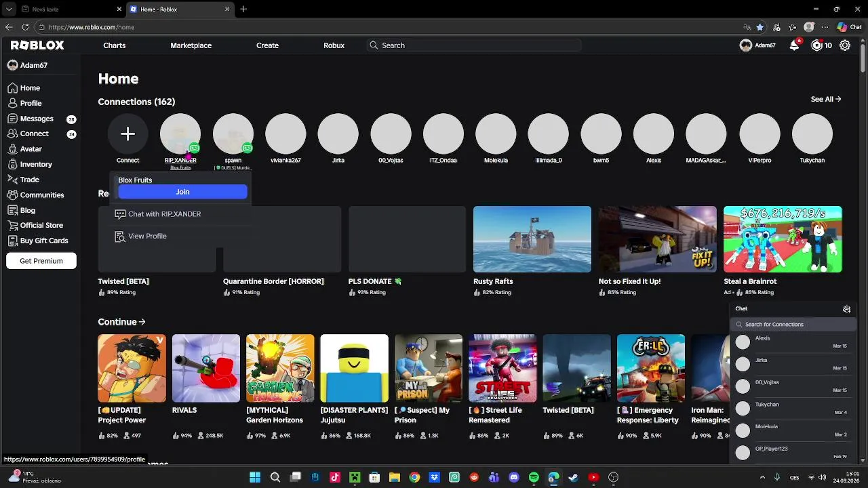
Task: Switch to the Nová karta tab
Action: tap(71, 9)
